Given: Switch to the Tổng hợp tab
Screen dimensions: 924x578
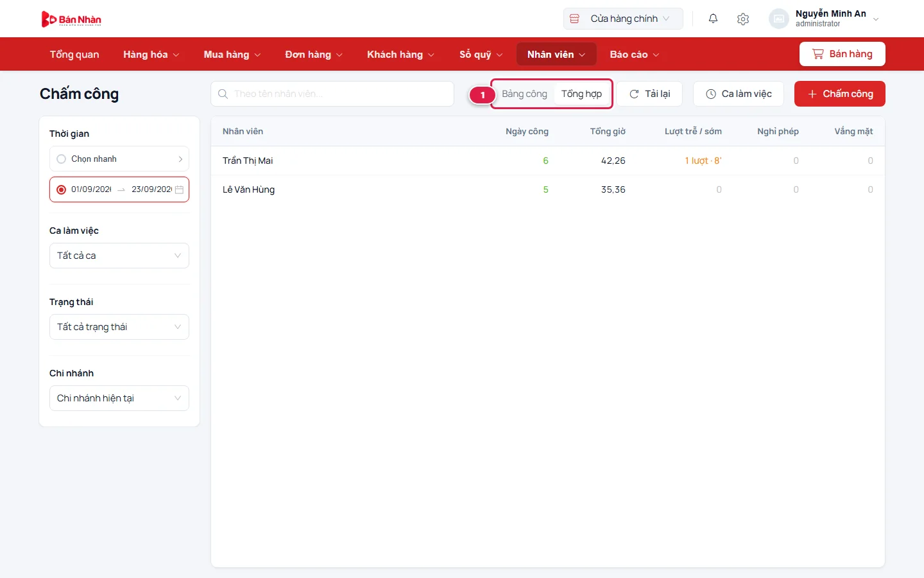Looking at the screenshot, I should 581,94.
